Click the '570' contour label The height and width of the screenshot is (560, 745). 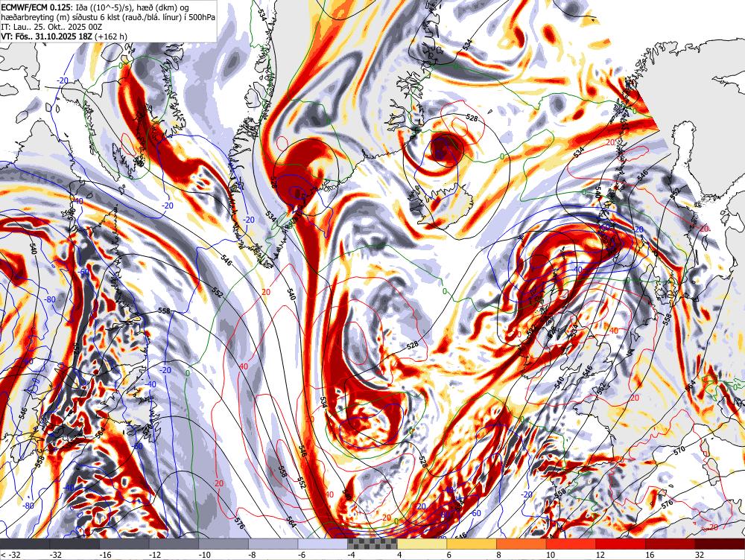679,449
